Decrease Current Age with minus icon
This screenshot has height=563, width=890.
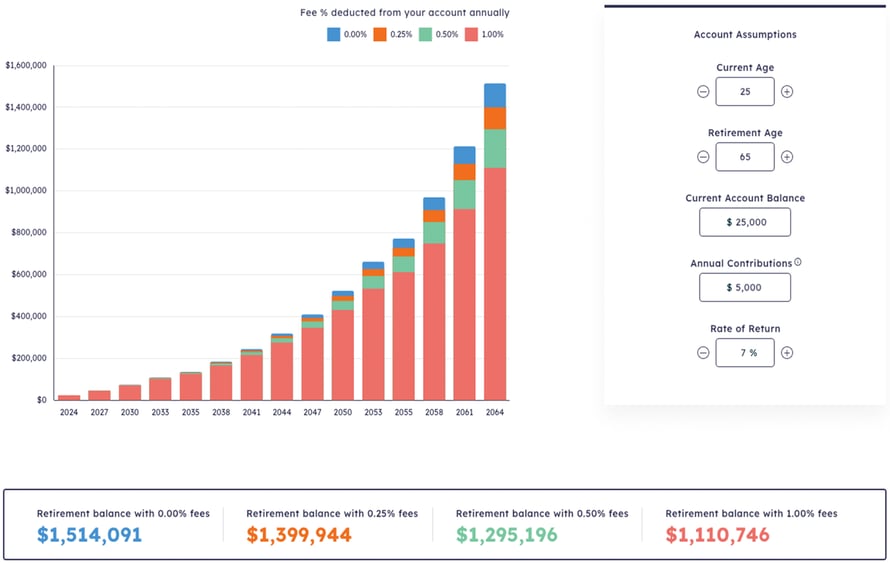[703, 91]
